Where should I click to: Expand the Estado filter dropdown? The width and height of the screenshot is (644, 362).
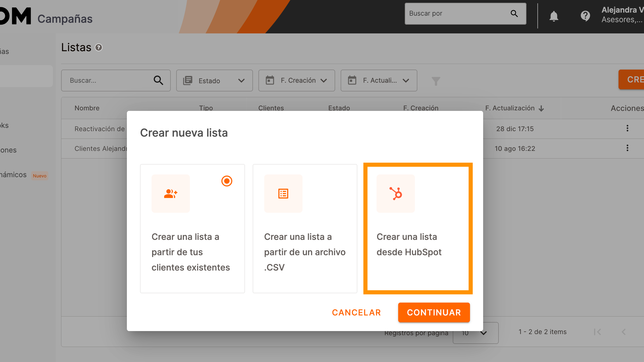[x=214, y=81]
